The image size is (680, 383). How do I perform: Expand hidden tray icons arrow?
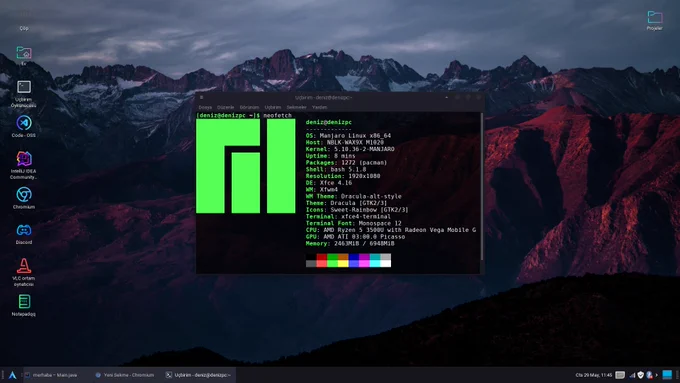tap(657, 375)
